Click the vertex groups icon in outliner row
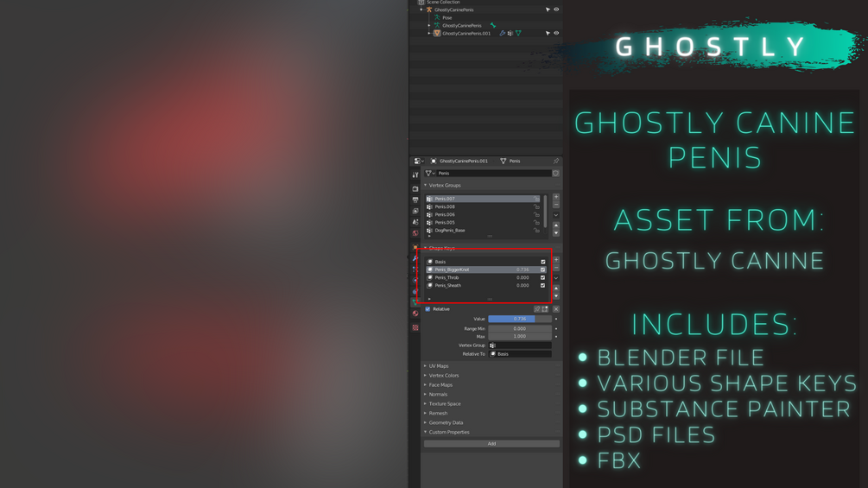Screen dimensions: 868x488 tap(510, 33)
